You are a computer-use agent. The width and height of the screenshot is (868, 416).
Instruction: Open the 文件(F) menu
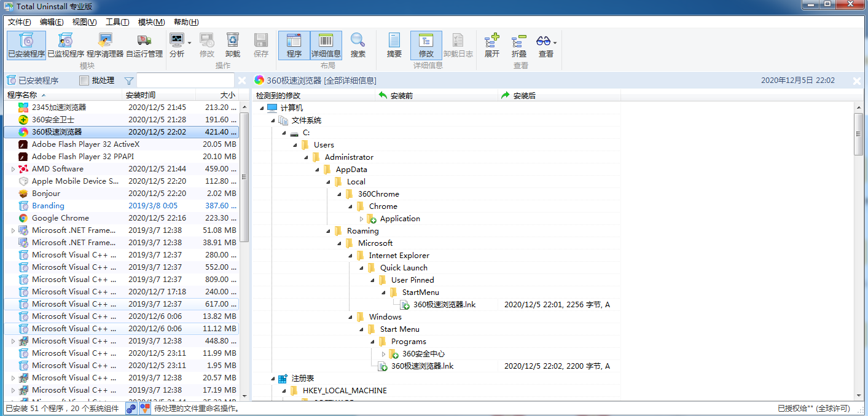tap(20, 22)
